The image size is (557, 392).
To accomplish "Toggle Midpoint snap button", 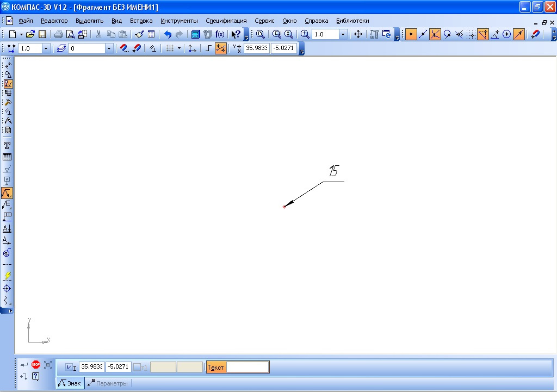I will (x=423, y=34).
